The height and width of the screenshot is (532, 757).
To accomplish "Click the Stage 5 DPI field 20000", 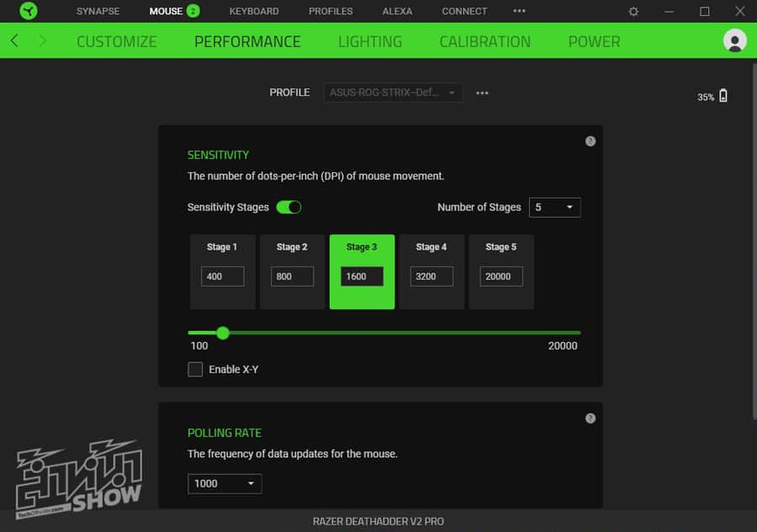I will tap(501, 277).
